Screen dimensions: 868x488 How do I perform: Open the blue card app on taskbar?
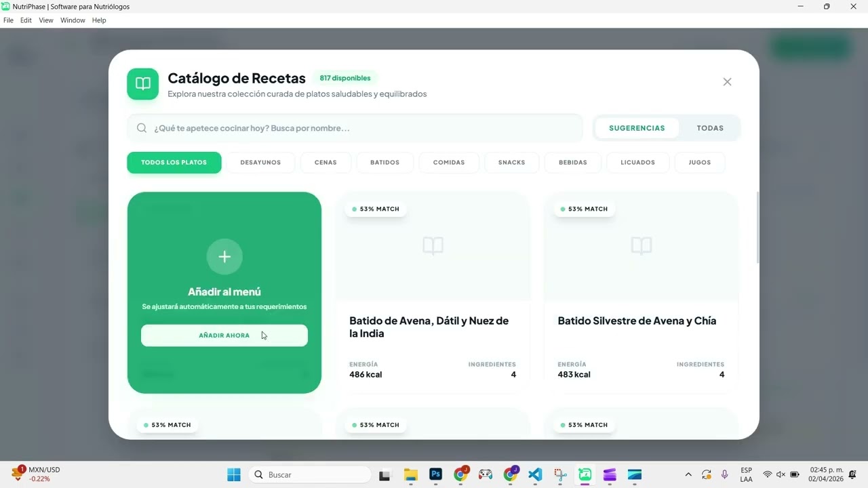point(635,474)
